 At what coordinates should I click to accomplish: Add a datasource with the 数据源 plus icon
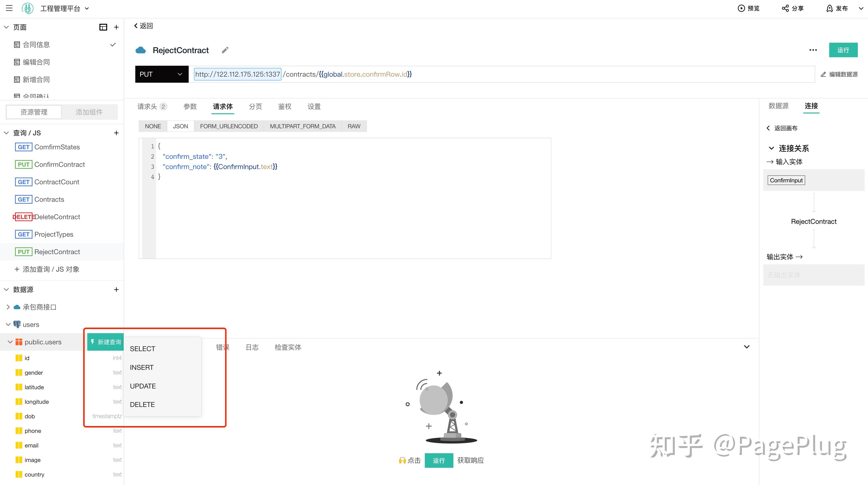pyautogui.click(x=116, y=290)
